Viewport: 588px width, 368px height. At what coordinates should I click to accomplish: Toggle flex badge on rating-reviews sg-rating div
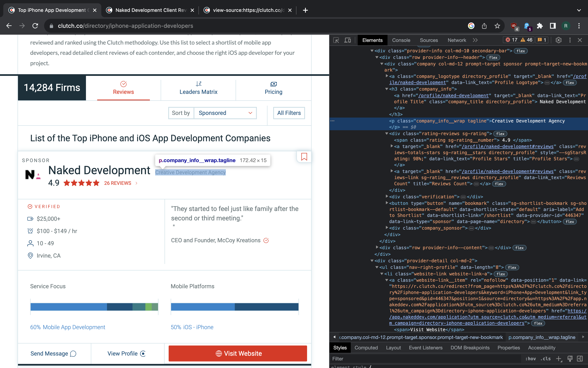tap(500, 134)
